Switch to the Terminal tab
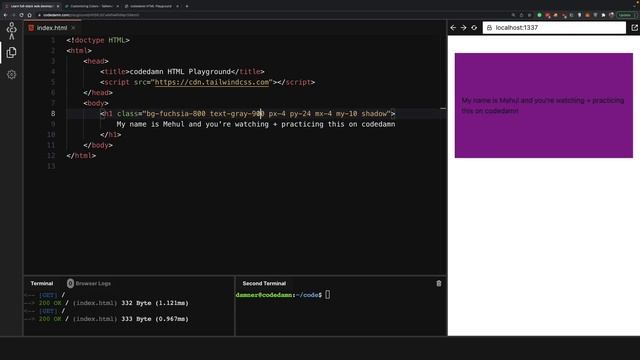The width and height of the screenshot is (640, 360). [x=42, y=283]
